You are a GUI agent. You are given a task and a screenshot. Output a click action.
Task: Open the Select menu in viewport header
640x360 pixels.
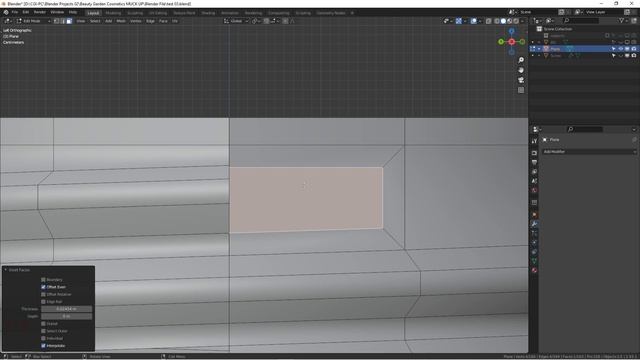(x=95, y=21)
